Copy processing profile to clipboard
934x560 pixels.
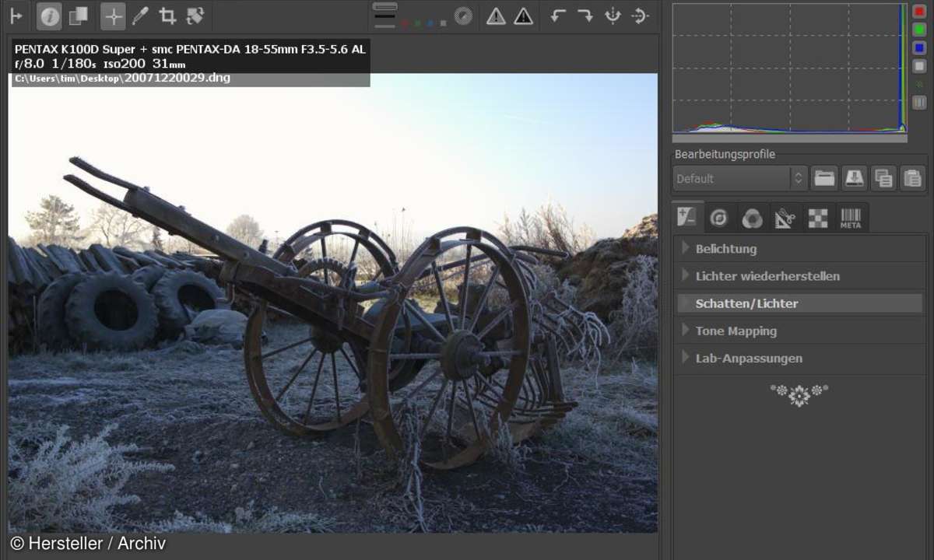coord(883,178)
